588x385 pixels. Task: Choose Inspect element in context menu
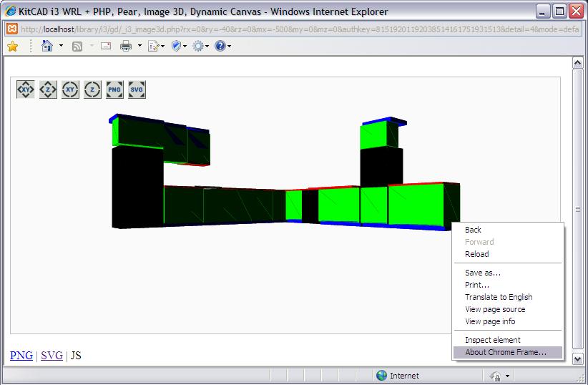pos(508,340)
